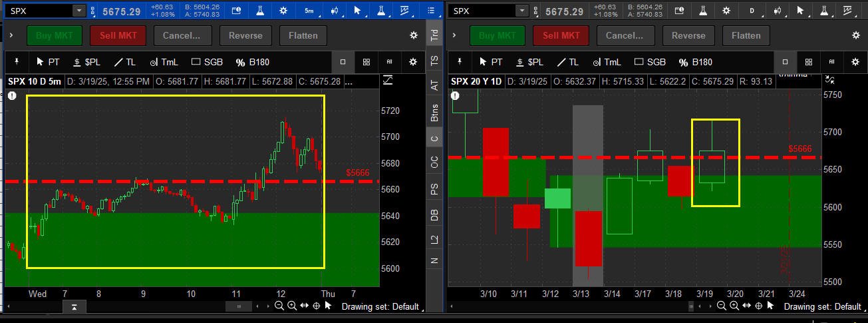868x323 pixels.
Task: Click the Buy MKT button on right chart
Action: (497, 35)
